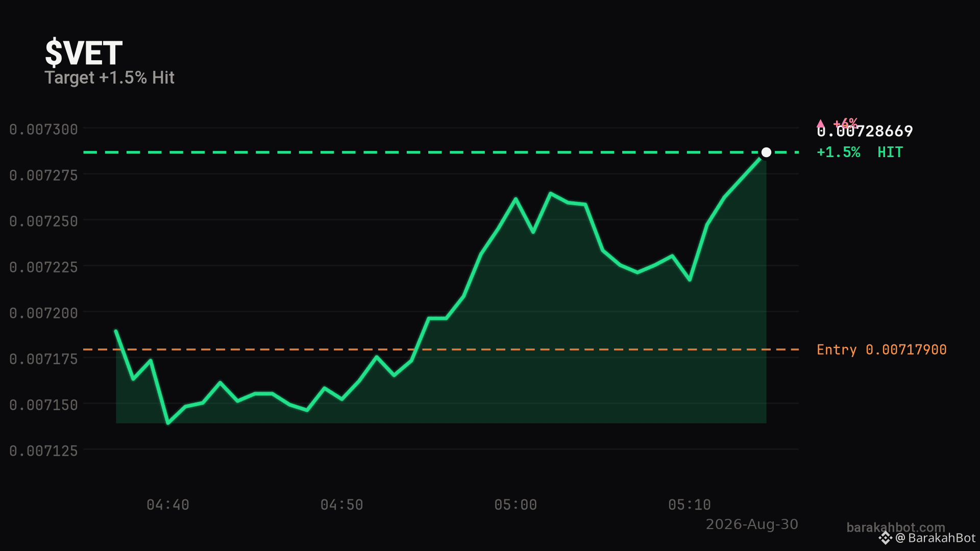Click the 05:10 time axis label

[x=690, y=505]
